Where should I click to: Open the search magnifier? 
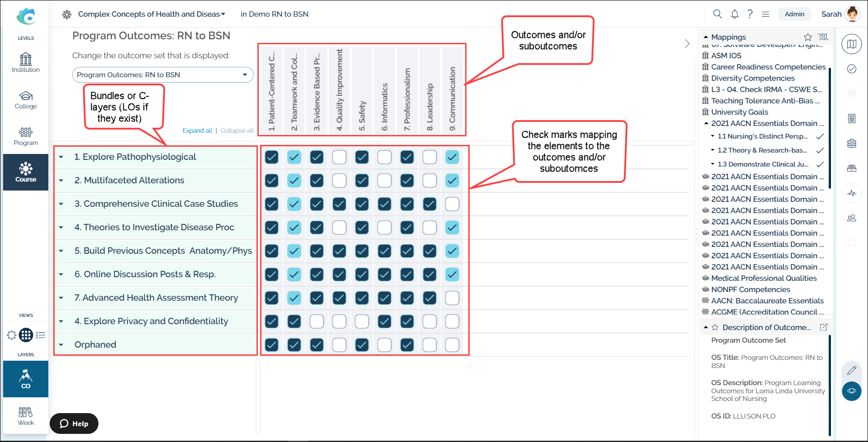coord(717,14)
